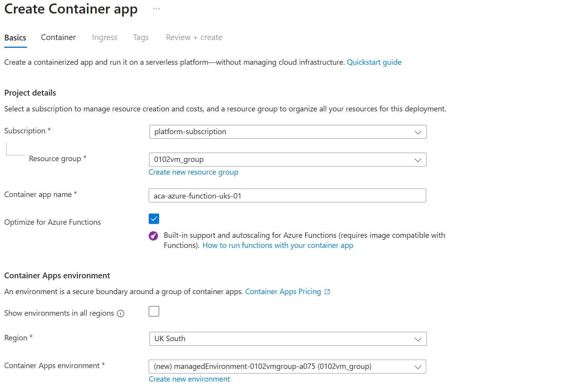Screen dimensions: 571x392
Task: Open the Region dropdown showing UK South
Action: pyautogui.click(x=288, y=339)
